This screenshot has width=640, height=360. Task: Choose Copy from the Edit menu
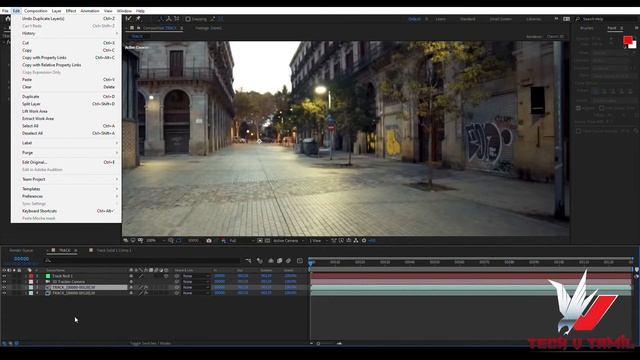pos(66,50)
